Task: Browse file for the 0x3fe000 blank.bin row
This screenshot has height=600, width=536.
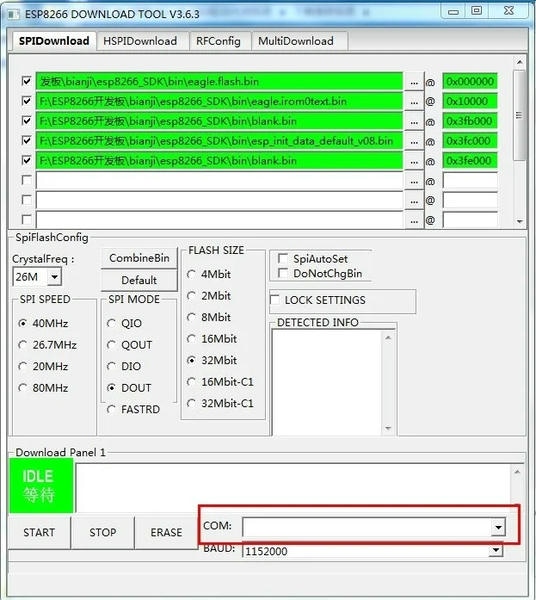Action: coord(414,161)
